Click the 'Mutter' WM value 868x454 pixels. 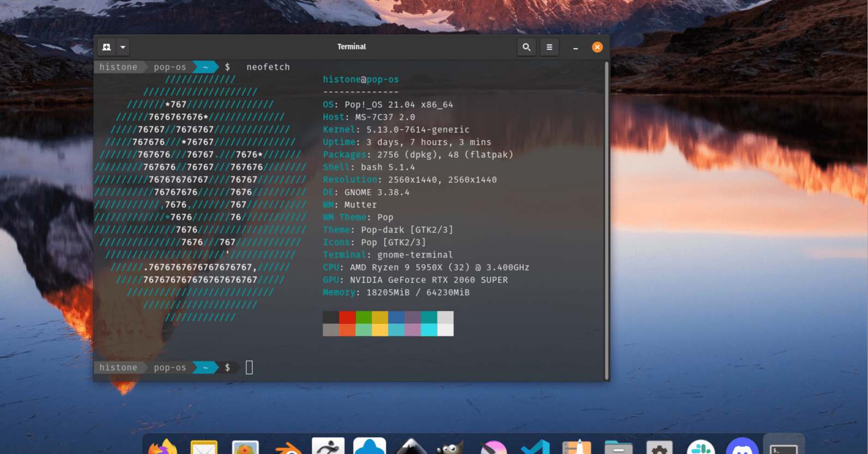[361, 205]
